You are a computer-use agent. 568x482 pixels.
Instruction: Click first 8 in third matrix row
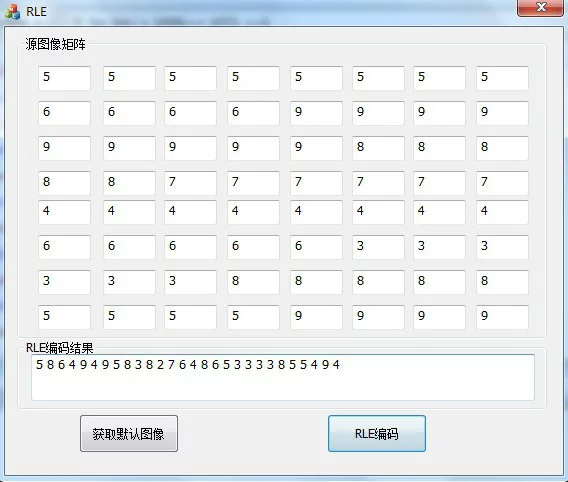pyautogui.click(x=379, y=148)
